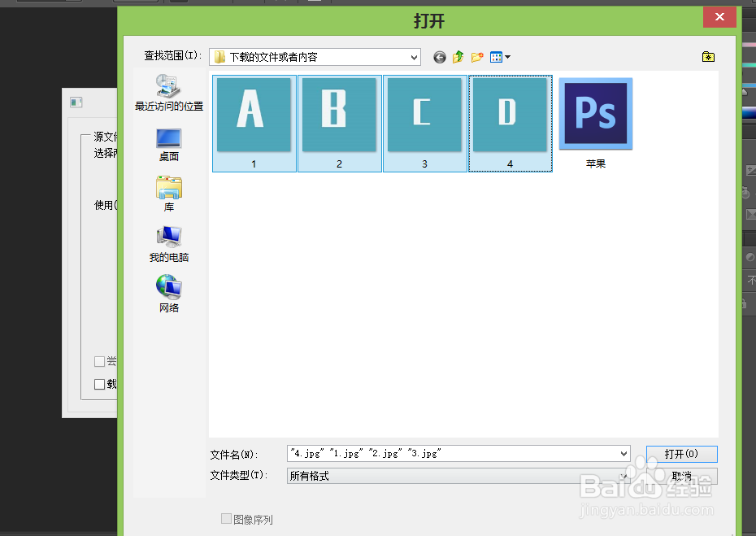Open the 文件类型 format dropdown
756x536 pixels.
pos(458,476)
